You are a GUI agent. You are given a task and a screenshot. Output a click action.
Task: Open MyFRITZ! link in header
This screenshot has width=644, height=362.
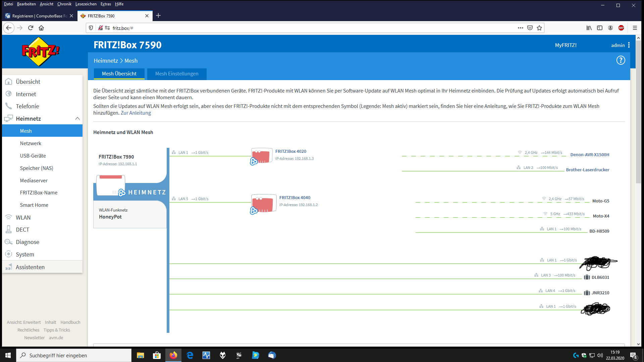tap(566, 45)
